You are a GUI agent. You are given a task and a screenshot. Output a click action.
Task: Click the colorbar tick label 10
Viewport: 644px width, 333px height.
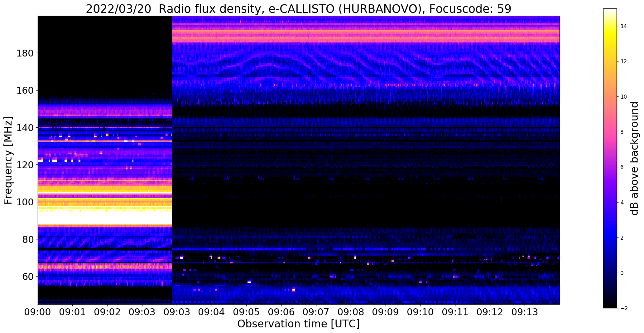pos(623,97)
